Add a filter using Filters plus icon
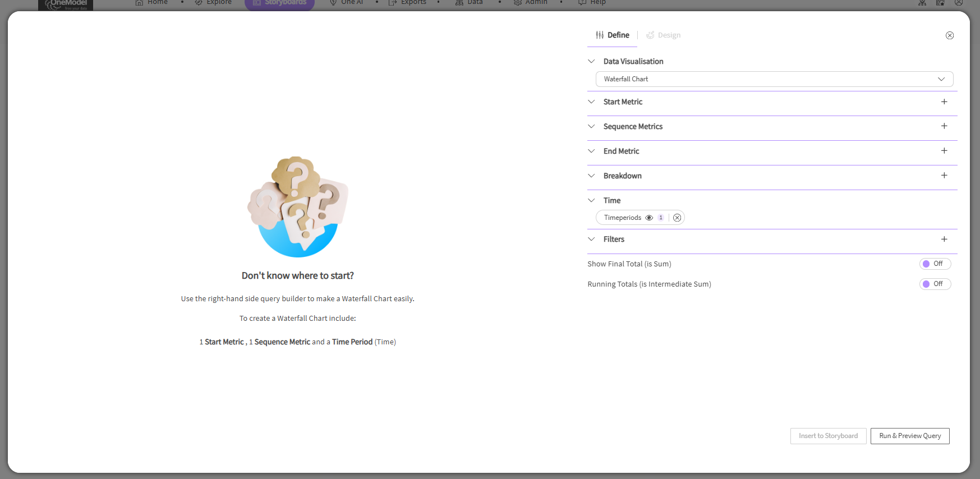 point(944,239)
